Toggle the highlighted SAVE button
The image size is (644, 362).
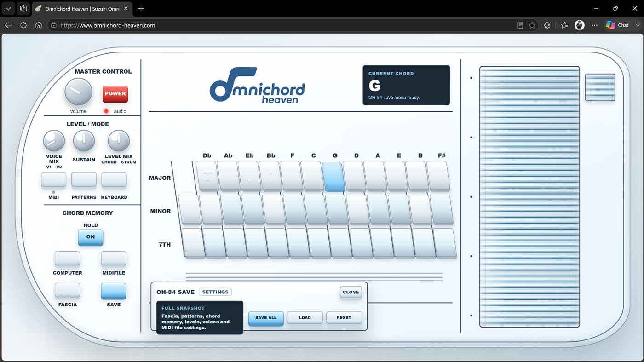[114, 291]
